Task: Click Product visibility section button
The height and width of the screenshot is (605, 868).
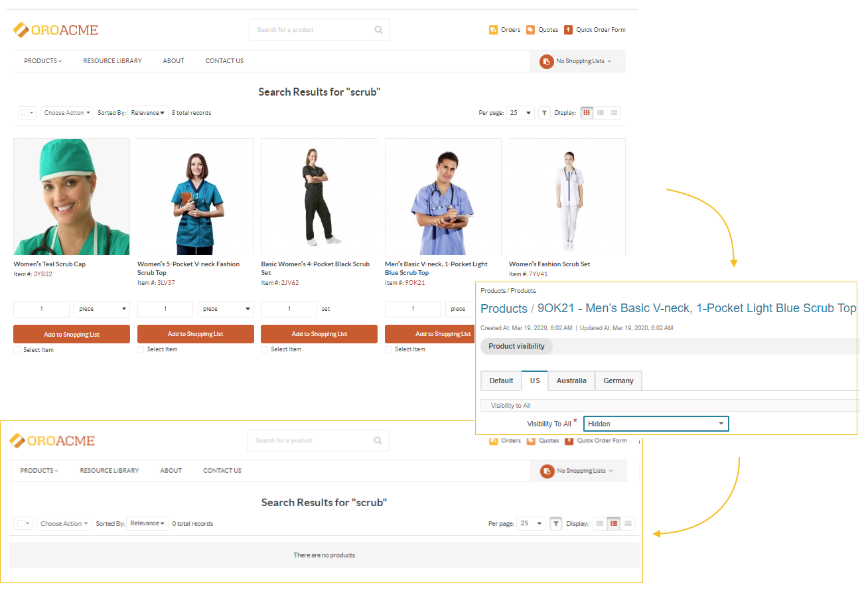Action: point(516,346)
